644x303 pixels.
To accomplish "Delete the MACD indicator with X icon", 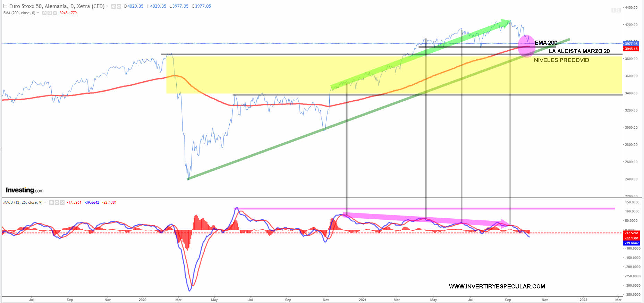I will [62, 202].
